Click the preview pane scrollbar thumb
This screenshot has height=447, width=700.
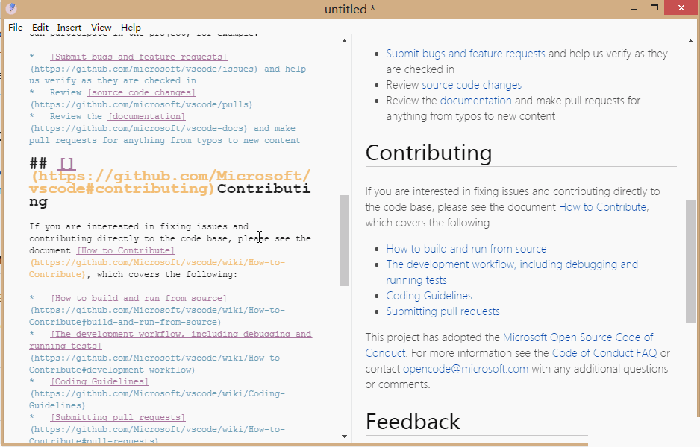691,261
